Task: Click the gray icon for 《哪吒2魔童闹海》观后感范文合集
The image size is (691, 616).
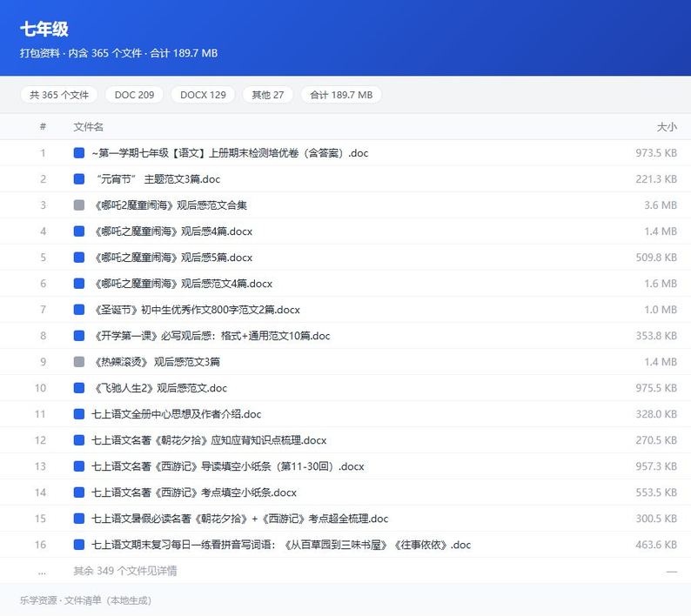Action: coord(79,204)
